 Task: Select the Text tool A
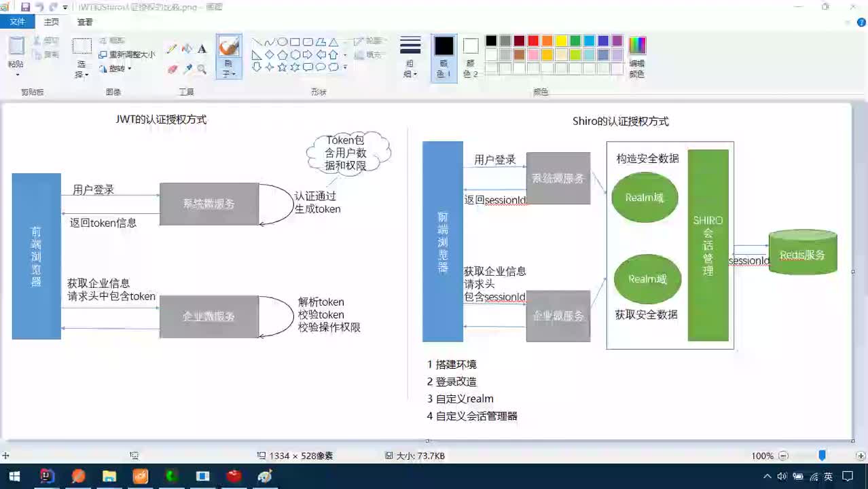[202, 49]
